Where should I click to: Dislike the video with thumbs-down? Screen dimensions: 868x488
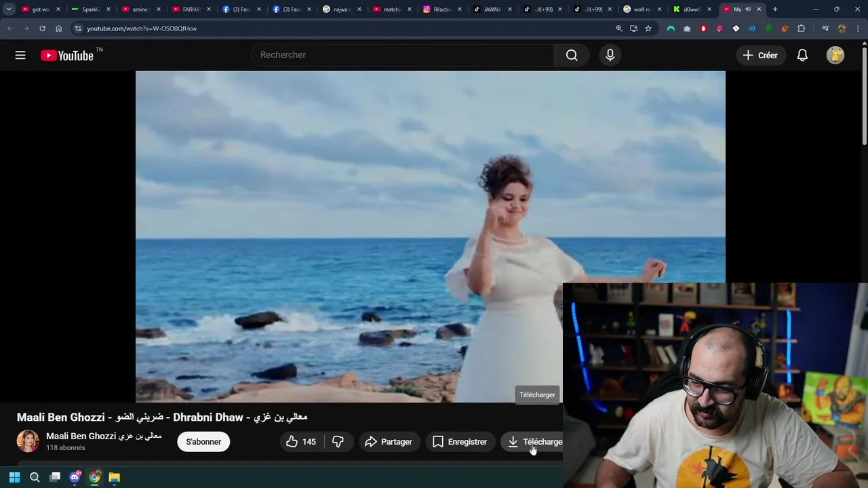(338, 442)
